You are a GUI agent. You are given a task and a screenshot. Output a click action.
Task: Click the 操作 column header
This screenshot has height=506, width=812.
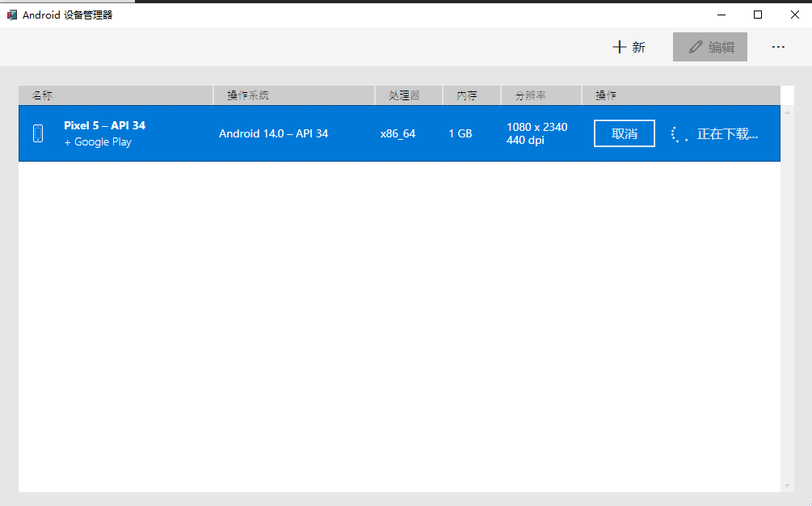tap(604, 95)
